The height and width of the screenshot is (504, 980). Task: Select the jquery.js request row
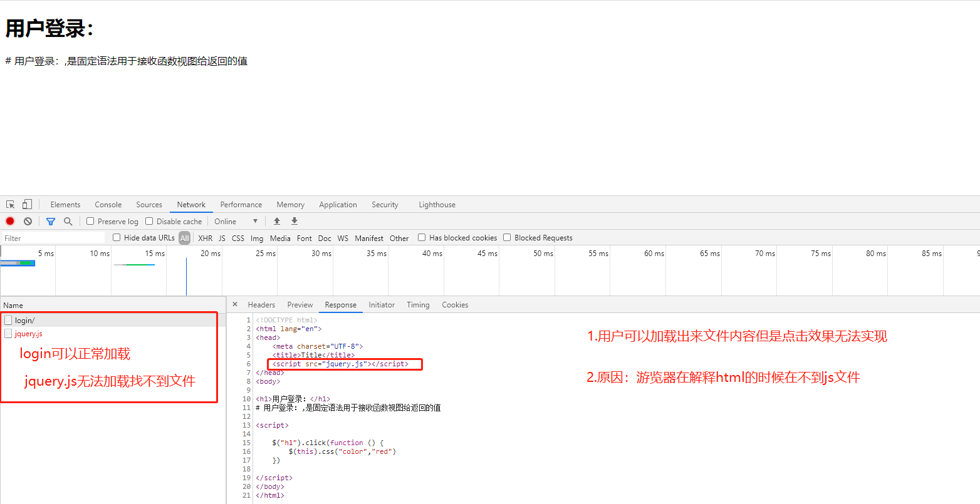coord(113,334)
